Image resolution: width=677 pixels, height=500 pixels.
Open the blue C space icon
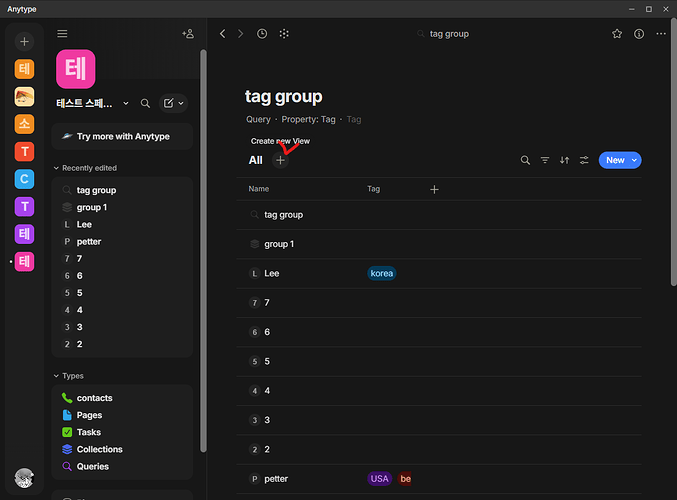pos(24,179)
